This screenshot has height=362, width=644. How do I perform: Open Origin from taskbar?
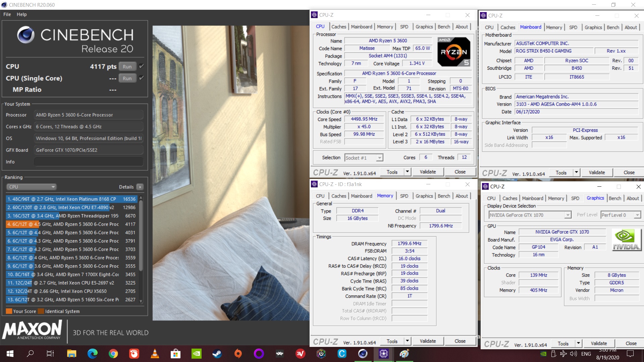tap(238, 354)
